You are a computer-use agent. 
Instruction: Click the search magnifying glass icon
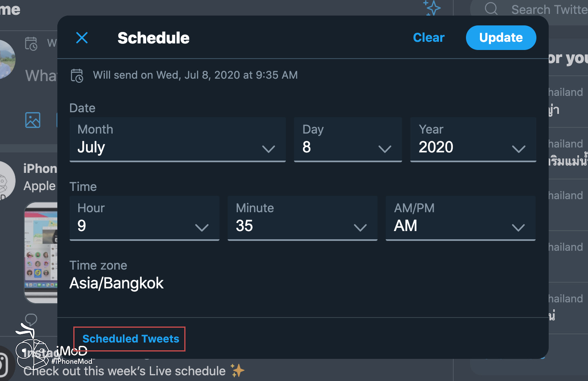coord(491,9)
